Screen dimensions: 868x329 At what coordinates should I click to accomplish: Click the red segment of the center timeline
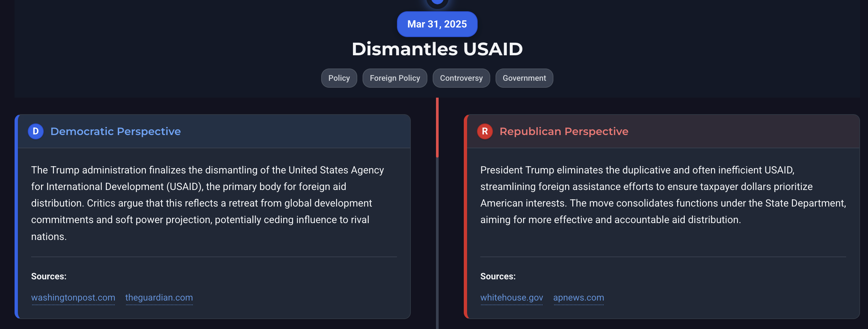coord(437,127)
